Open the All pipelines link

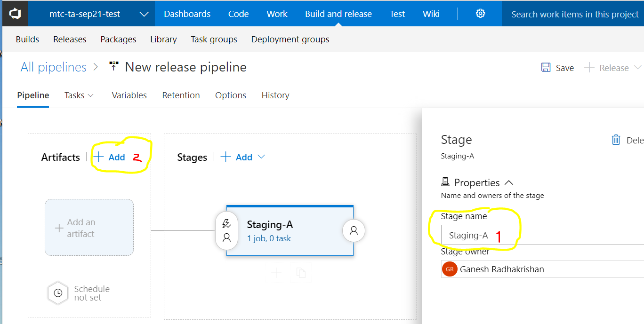54,67
